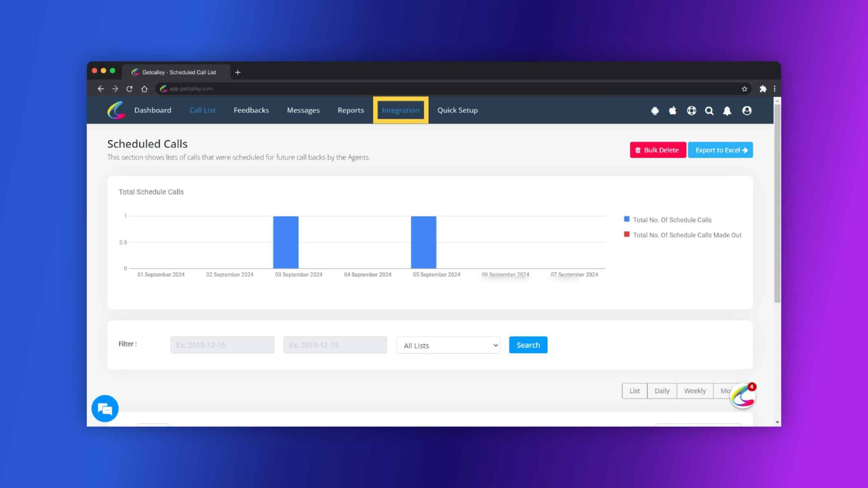Click the Bulk Delete button

coord(658,150)
